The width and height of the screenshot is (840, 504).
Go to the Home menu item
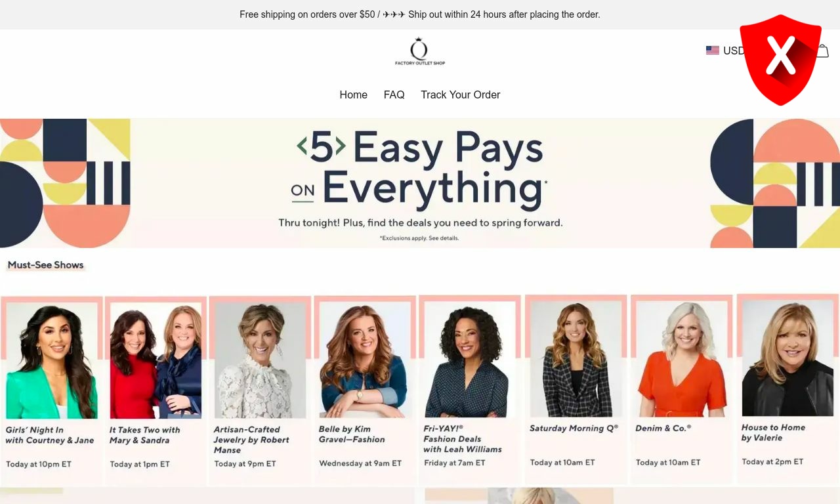353,94
